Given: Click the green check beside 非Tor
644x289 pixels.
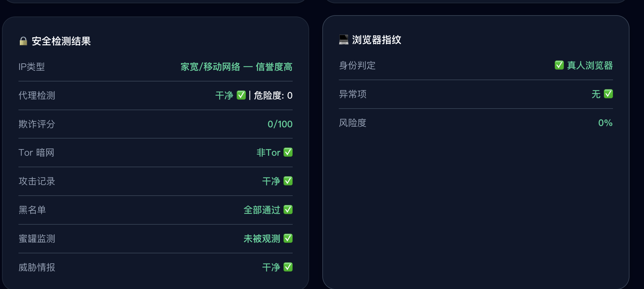Looking at the screenshot, I should click(288, 152).
